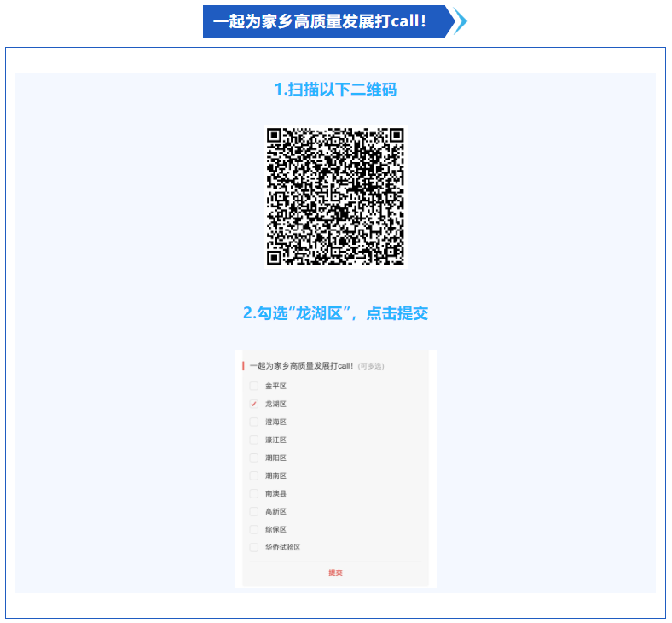
Task: Click the 华侨试验区 option label
Action: tap(283, 548)
